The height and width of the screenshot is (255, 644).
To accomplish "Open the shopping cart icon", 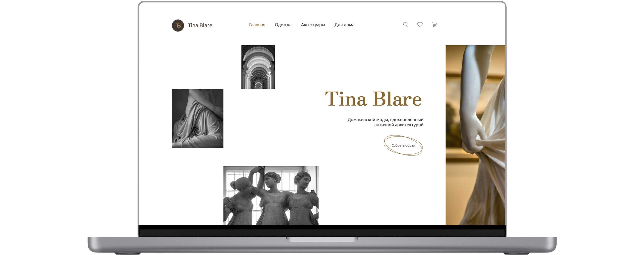I will pyautogui.click(x=434, y=25).
